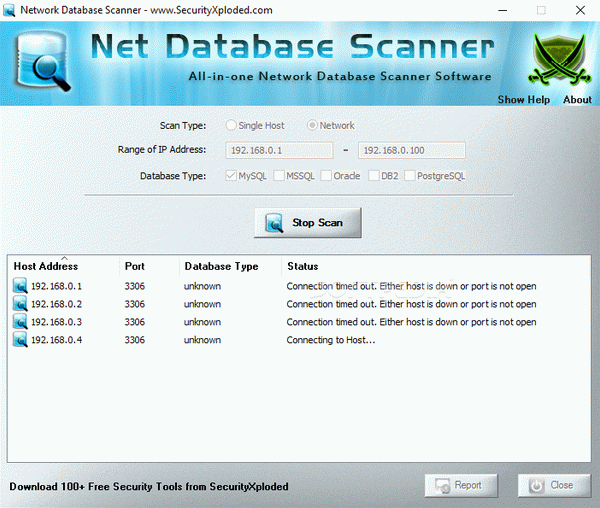
Task: Click port 3306 in 192.168.0.4 row
Action: [x=135, y=340]
